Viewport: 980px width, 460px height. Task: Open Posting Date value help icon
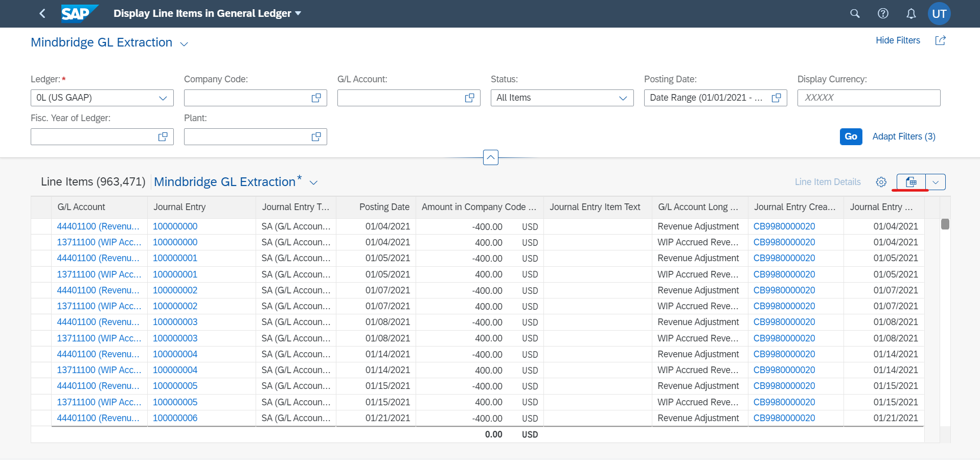777,98
